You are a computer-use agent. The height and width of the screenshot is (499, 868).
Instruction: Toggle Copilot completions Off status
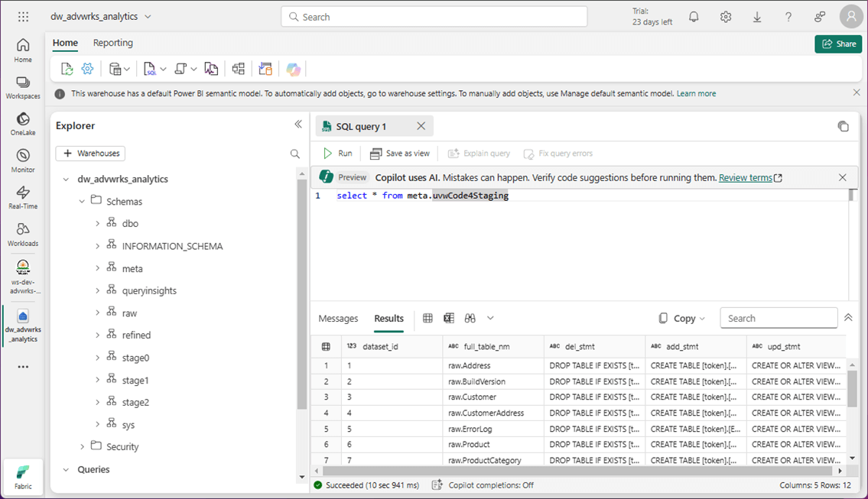pos(483,485)
